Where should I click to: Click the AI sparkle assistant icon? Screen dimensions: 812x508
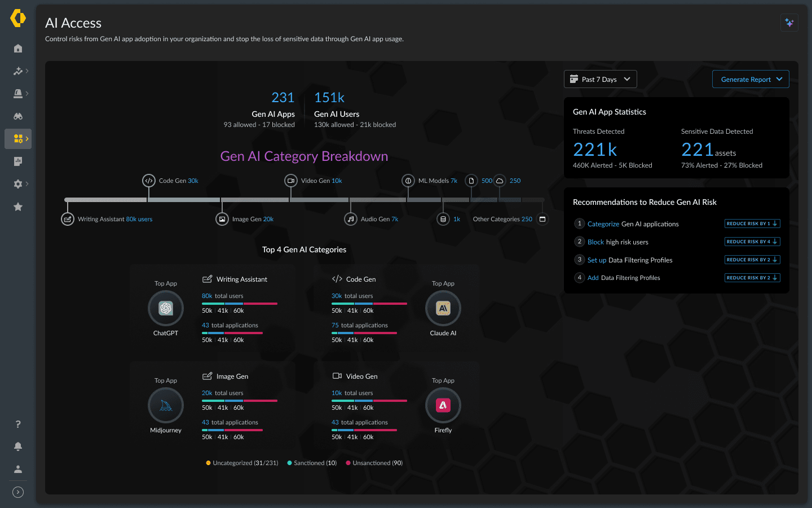tap(789, 23)
